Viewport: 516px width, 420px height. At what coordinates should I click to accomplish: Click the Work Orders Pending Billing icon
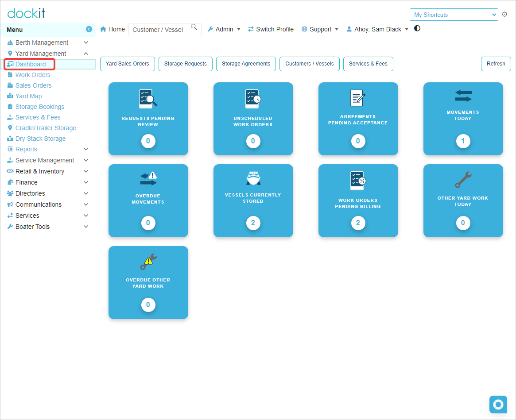358,181
